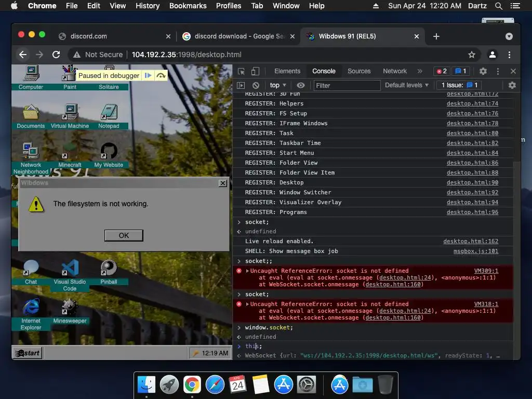
Task: Click OK in the filesystem error dialog
Action: (x=124, y=235)
